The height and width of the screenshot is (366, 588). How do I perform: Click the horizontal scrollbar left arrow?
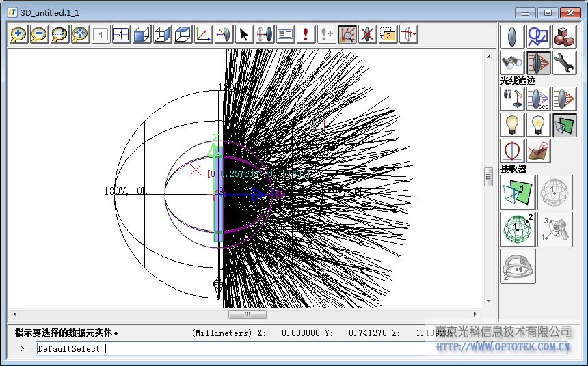coord(15,314)
